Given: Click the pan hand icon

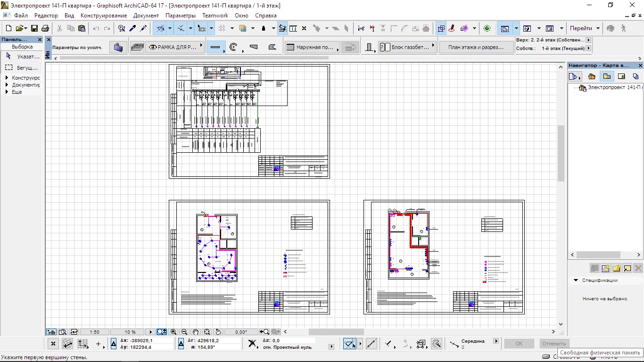Looking at the screenshot, I should pyautogui.click(x=196, y=332).
